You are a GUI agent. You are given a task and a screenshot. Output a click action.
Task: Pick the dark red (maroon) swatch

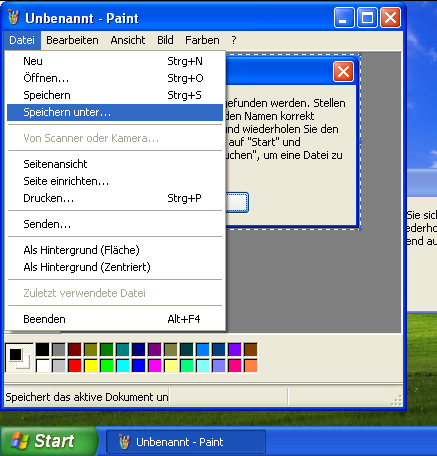75,350
